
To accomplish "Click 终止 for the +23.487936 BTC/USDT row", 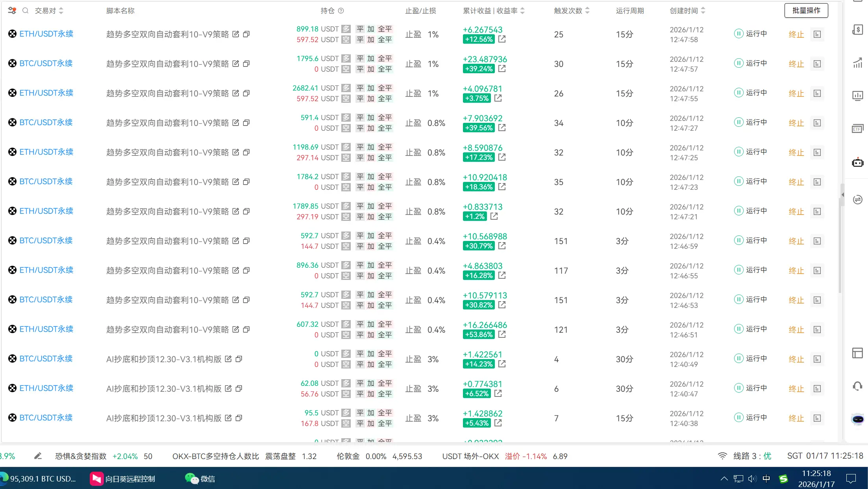I will click(x=796, y=64).
